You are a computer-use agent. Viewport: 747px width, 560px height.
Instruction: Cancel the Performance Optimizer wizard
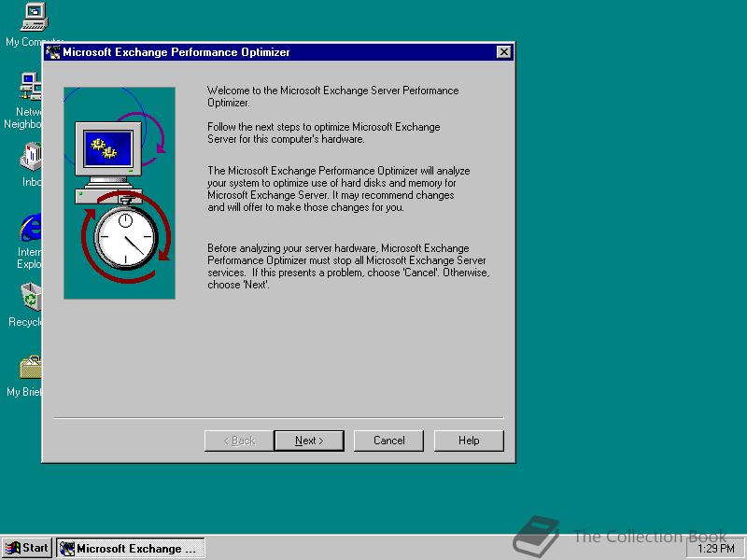(388, 441)
